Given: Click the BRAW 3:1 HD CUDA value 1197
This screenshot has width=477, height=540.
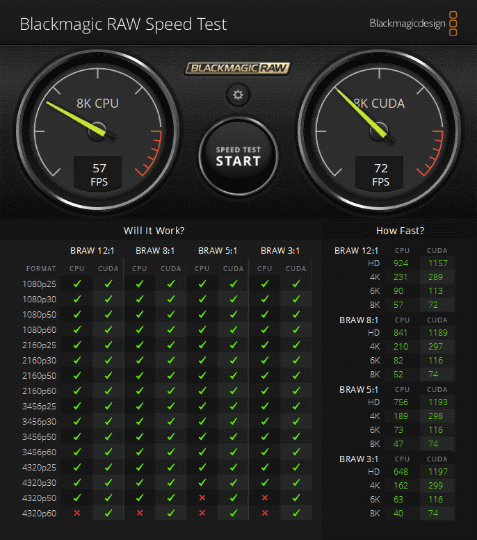Looking at the screenshot, I should (x=437, y=471).
